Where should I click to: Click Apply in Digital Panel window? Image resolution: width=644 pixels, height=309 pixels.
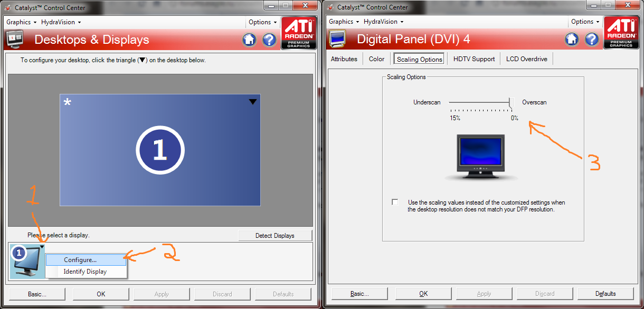(484, 294)
